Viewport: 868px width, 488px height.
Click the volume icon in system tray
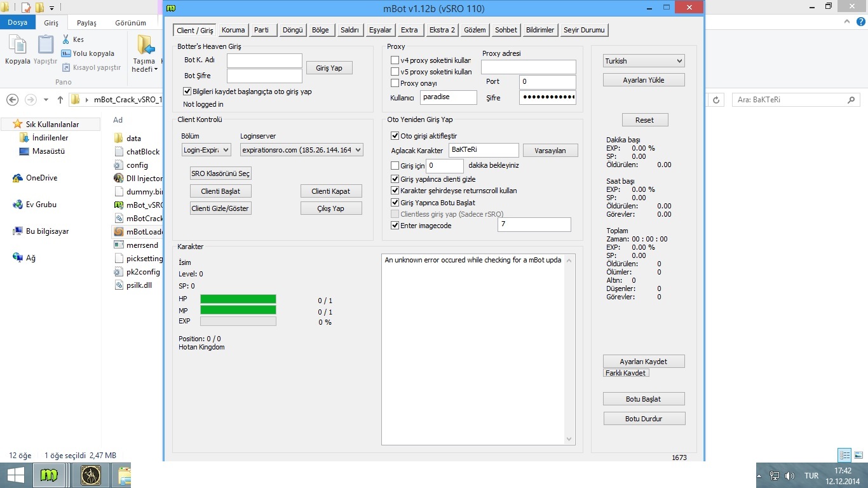coord(790,475)
